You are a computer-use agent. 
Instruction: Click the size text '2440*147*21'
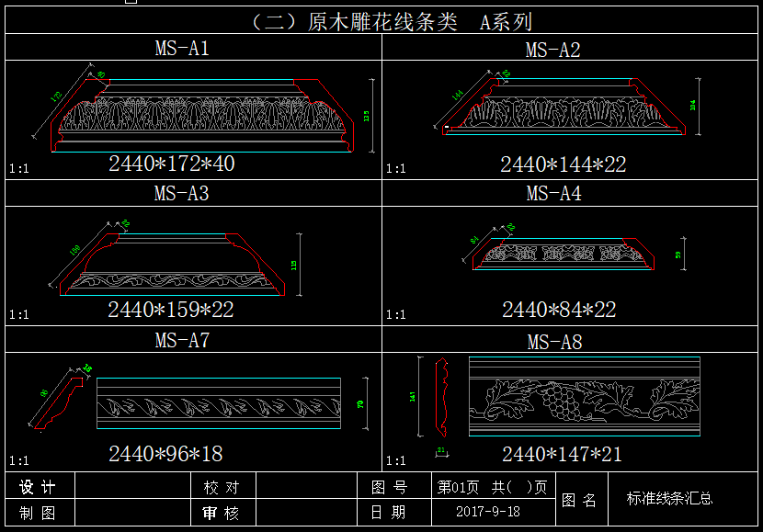coord(562,454)
